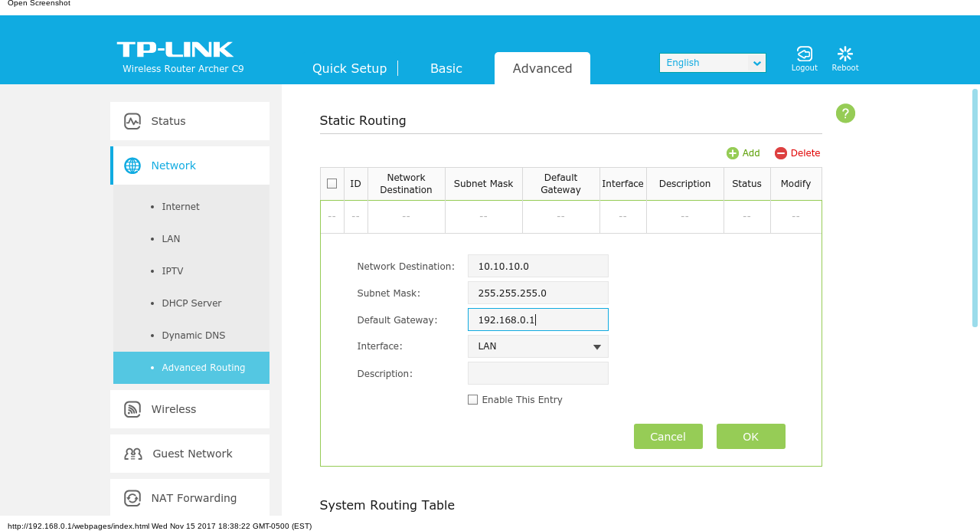Viewport: 980px width, 531px height.
Task: Click the ID column header
Action: (x=356, y=184)
